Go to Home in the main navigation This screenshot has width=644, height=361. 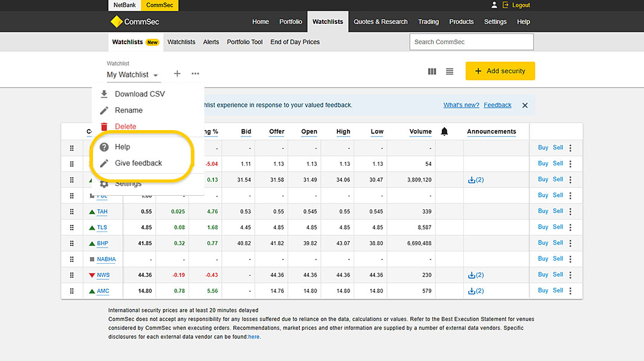261,22
